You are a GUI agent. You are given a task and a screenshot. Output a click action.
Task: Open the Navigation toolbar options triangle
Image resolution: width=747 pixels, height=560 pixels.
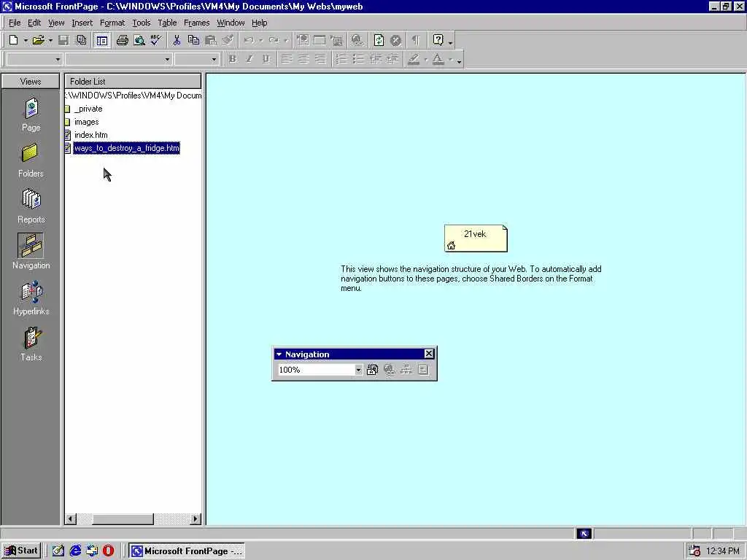tap(279, 354)
